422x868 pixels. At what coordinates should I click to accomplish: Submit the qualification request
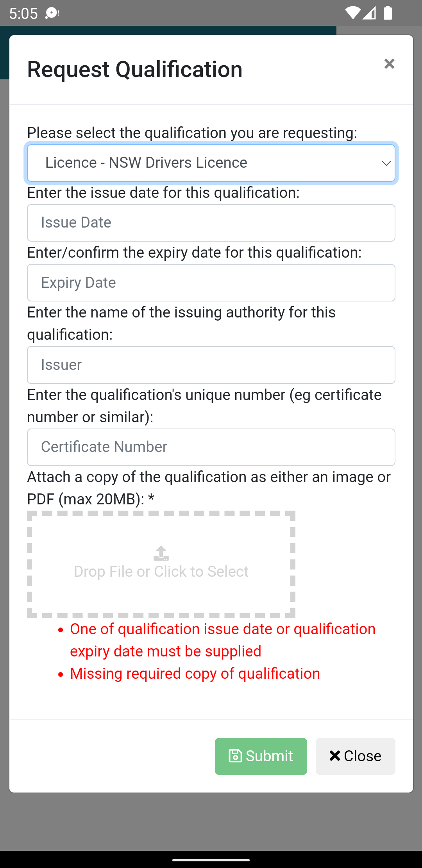(261, 756)
